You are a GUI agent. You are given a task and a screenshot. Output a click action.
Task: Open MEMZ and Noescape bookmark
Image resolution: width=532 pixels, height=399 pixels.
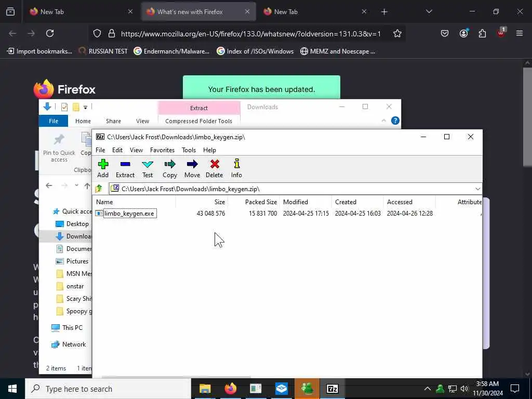click(338, 51)
